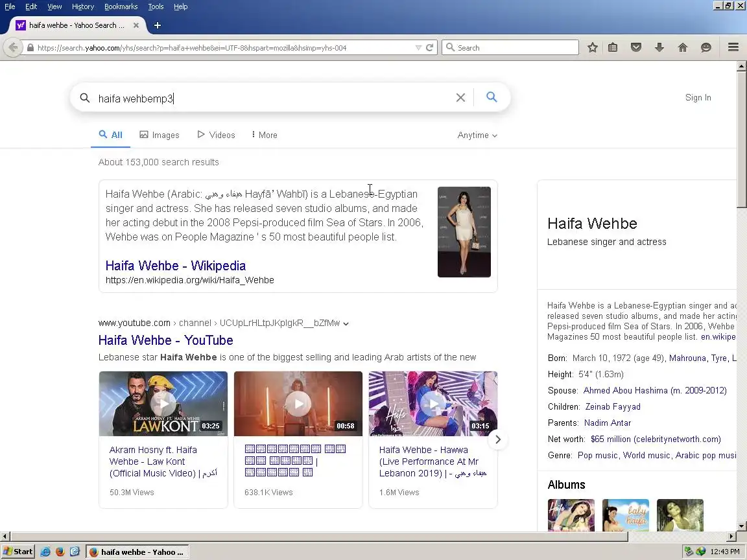Image resolution: width=747 pixels, height=560 pixels.
Task: Play the Law Kont video thumbnail
Action: click(x=163, y=404)
